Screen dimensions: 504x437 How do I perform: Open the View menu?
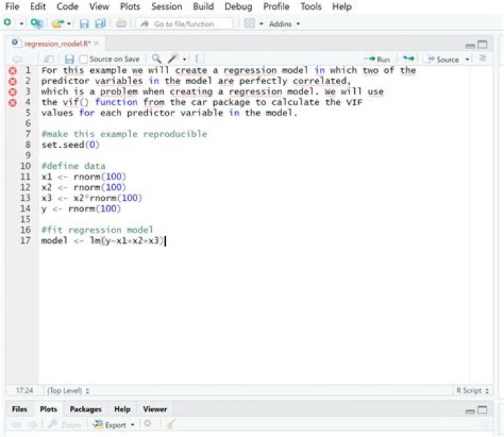99,6
